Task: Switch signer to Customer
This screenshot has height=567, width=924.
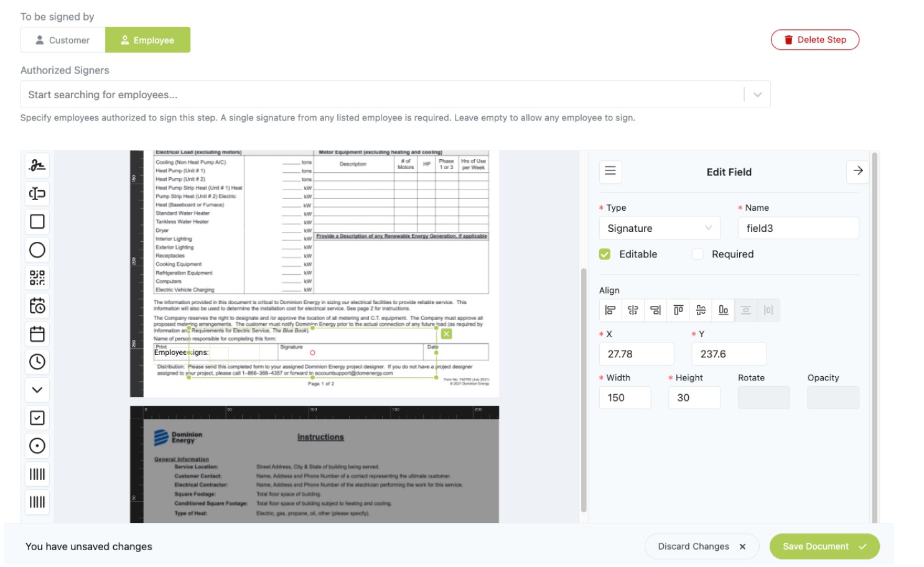Action: pos(63,39)
